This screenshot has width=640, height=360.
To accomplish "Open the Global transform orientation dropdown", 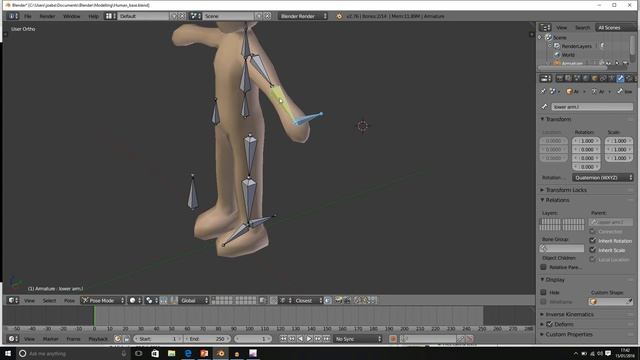I will [x=194, y=300].
